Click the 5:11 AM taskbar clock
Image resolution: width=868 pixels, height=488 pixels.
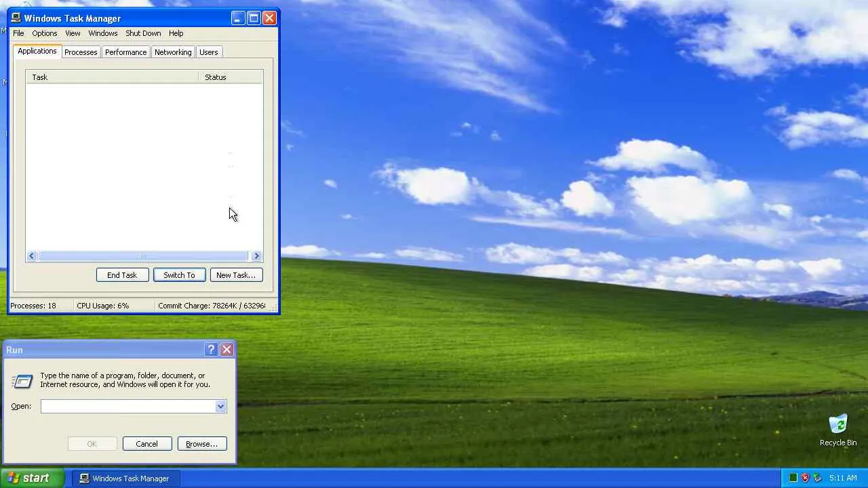click(843, 478)
